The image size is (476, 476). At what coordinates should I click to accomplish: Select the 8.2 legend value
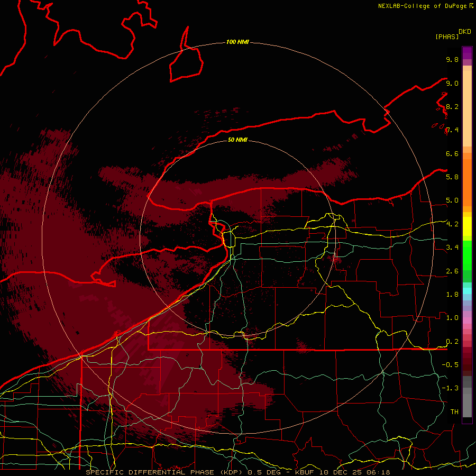pyautogui.click(x=452, y=106)
